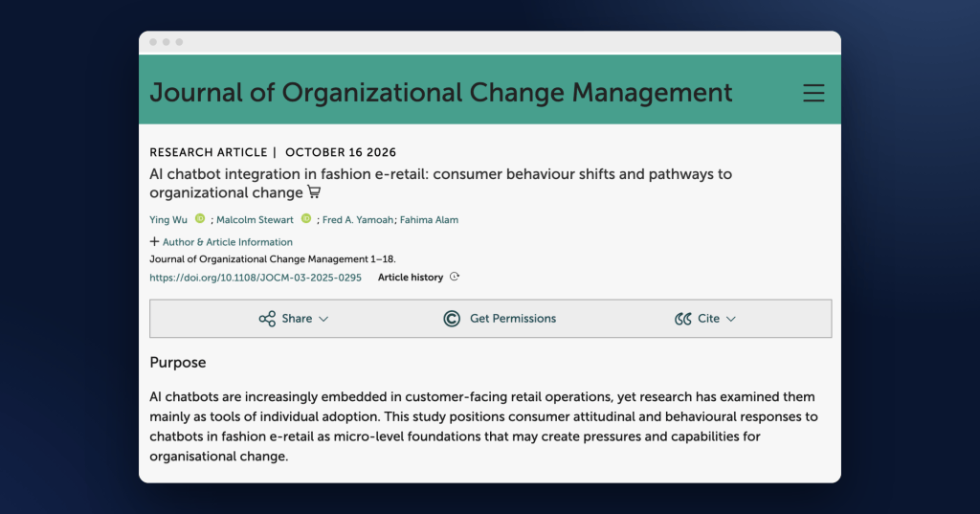Click the copyright permissions icon
The width and height of the screenshot is (980, 514).
(452, 319)
